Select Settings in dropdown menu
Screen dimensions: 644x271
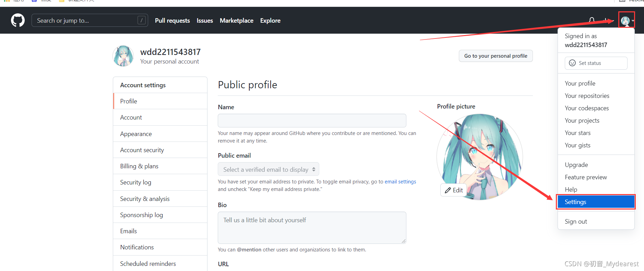tap(596, 202)
